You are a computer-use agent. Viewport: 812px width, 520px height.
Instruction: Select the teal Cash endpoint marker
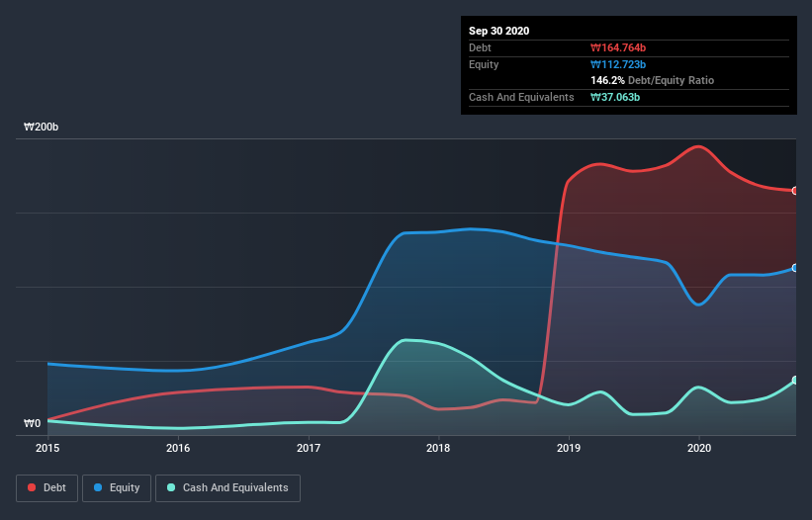click(795, 381)
